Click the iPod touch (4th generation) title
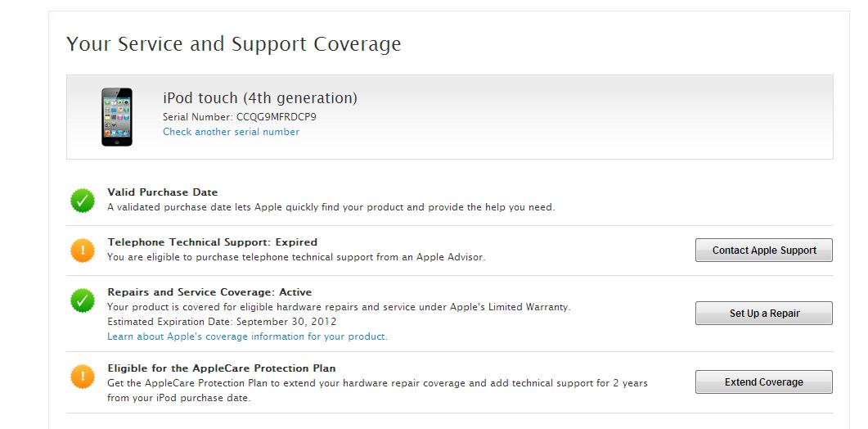Viewport: 868px width, 429px height. click(x=260, y=98)
